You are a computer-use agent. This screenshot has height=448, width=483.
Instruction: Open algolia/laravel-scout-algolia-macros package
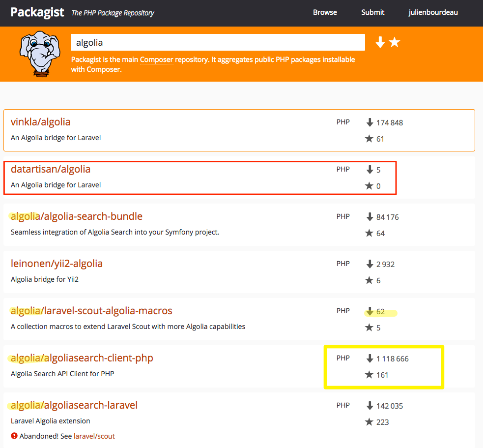click(91, 310)
